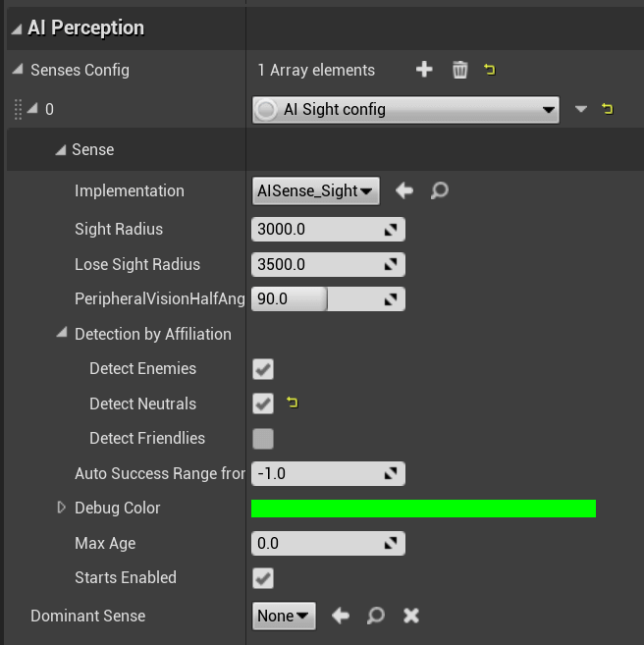
Task: Open the AI Sight config dropdown
Action: coord(405,109)
